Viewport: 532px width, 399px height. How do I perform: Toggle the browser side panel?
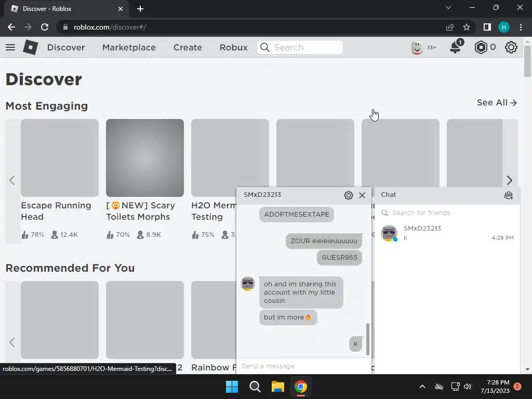(x=487, y=27)
